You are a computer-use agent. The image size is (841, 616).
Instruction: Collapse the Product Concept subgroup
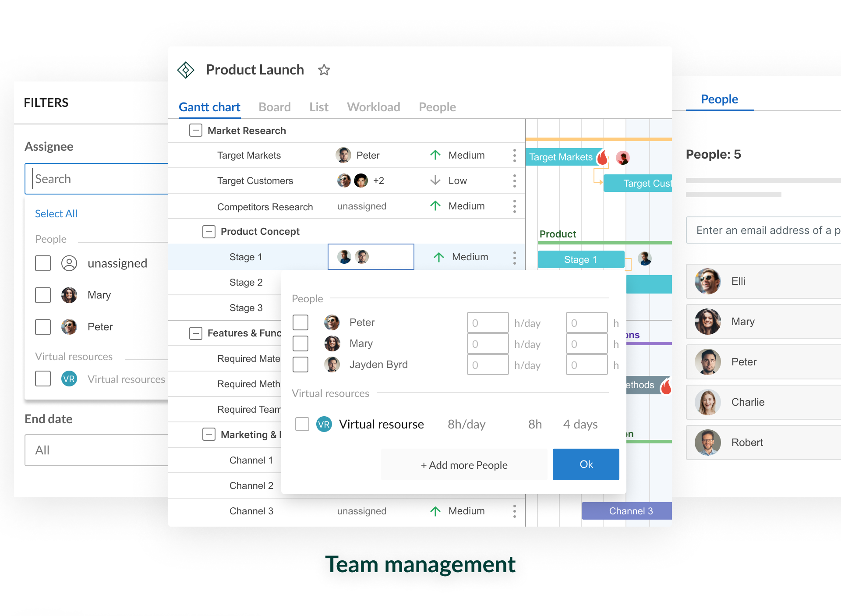pyautogui.click(x=209, y=231)
